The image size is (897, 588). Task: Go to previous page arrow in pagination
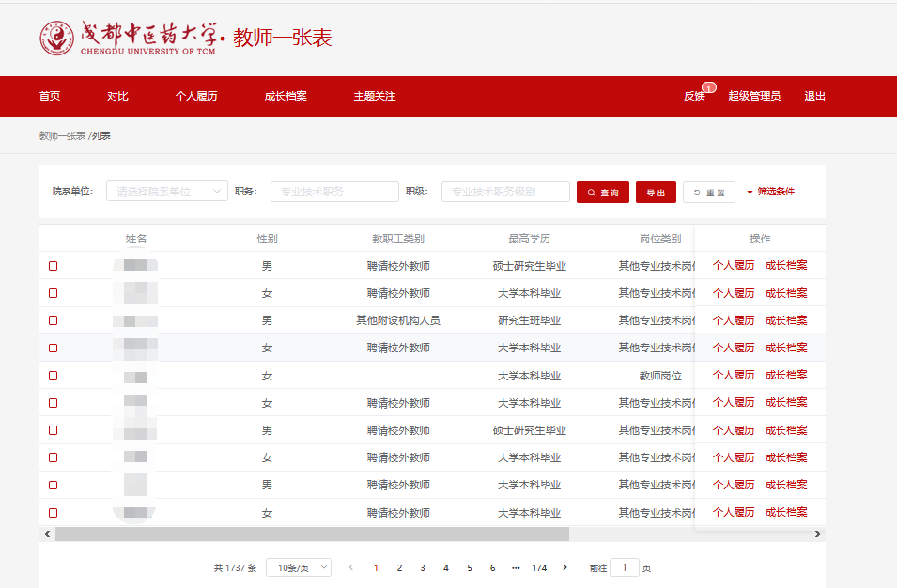point(351,567)
